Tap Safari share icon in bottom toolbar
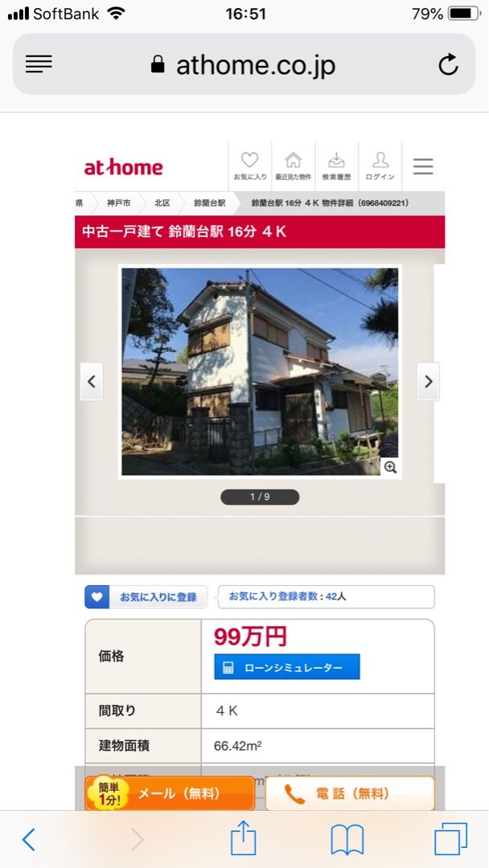 [244, 838]
